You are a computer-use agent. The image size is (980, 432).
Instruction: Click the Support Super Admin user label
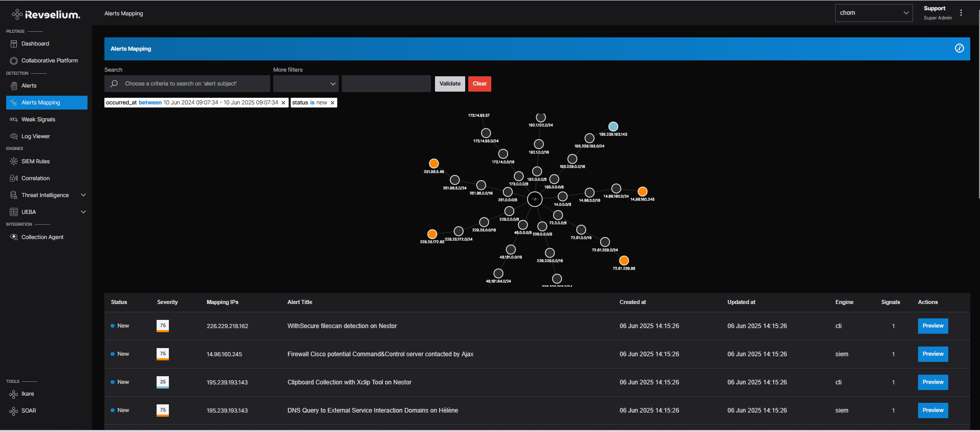click(938, 13)
